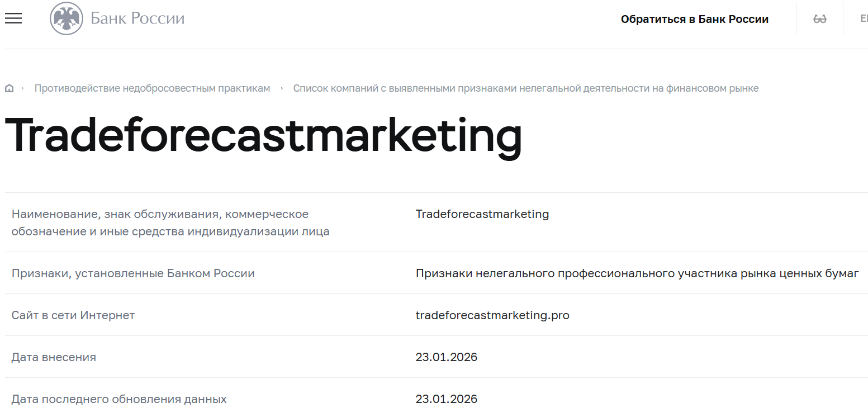Click the 'Признаки, установленные Банком России' row label
This screenshot has width=868, height=417.
[133, 273]
